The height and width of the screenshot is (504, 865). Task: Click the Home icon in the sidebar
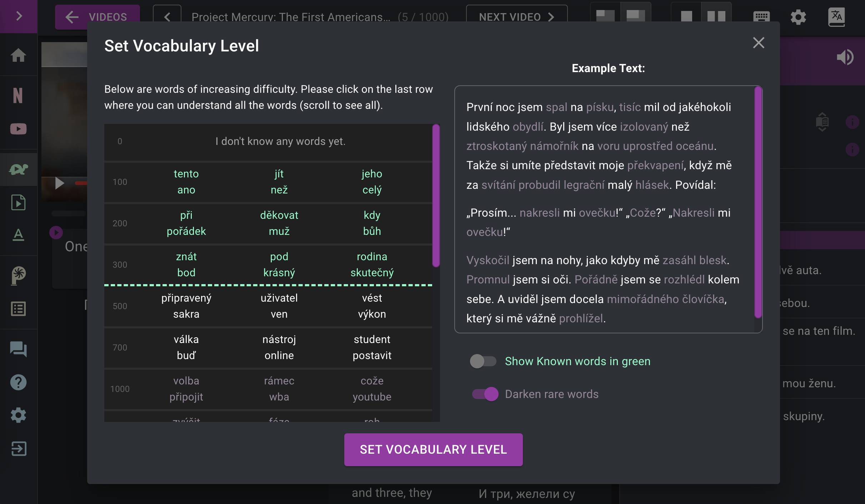pyautogui.click(x=18, y=55)
